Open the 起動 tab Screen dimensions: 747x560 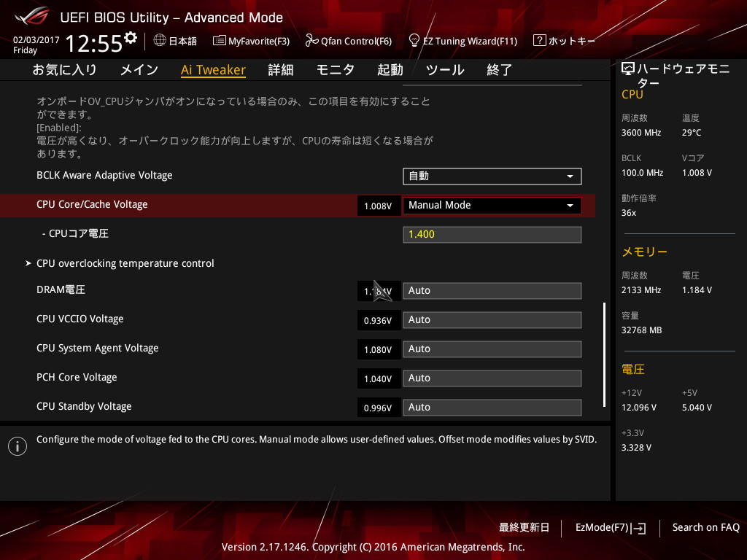coord(390,70)
